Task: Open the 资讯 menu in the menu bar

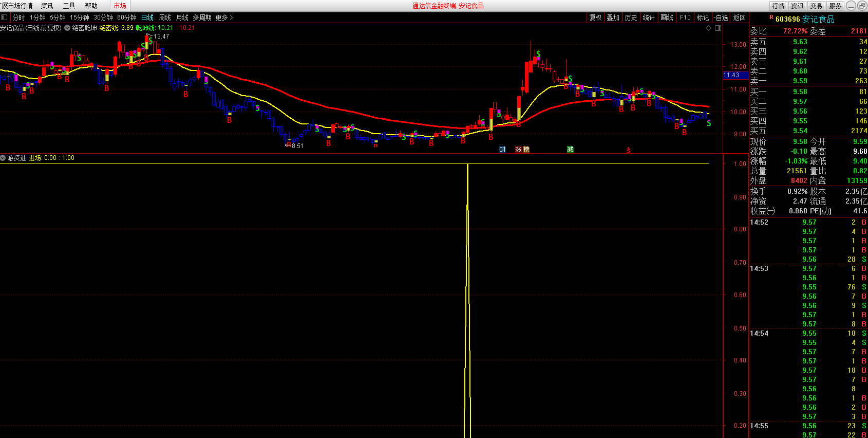Action: pyautogui.click(x=47, y=6)
